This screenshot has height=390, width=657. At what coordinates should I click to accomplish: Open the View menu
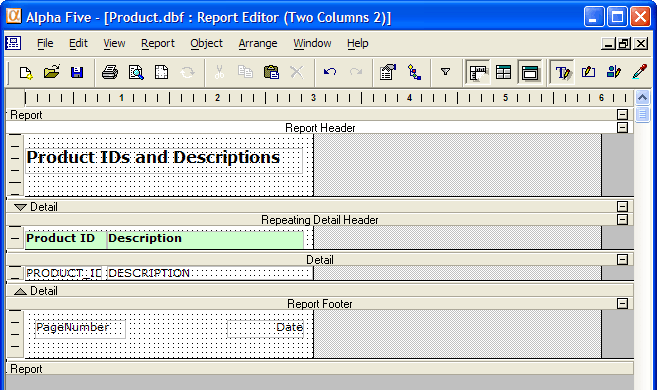tap(114, 43)
